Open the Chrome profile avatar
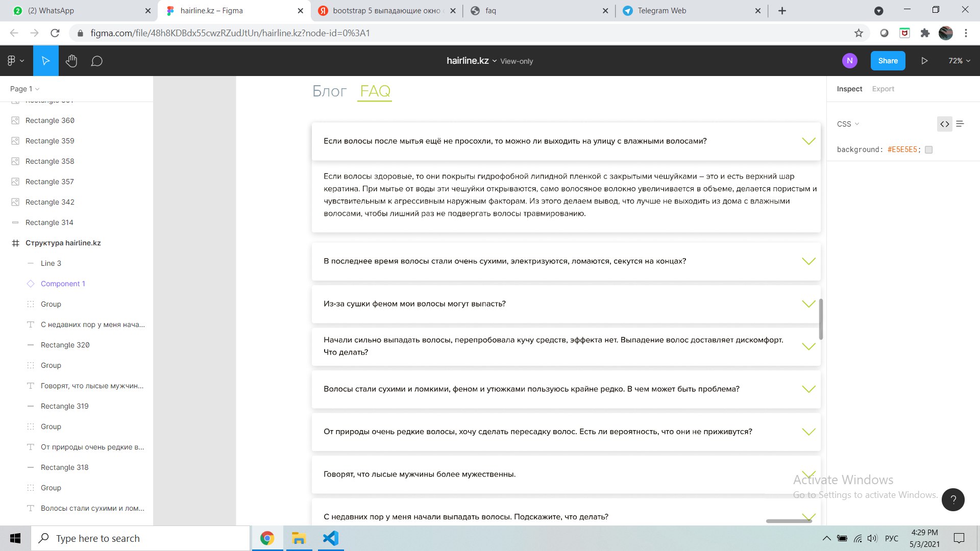The image size is (980, 551). point(946,33)
